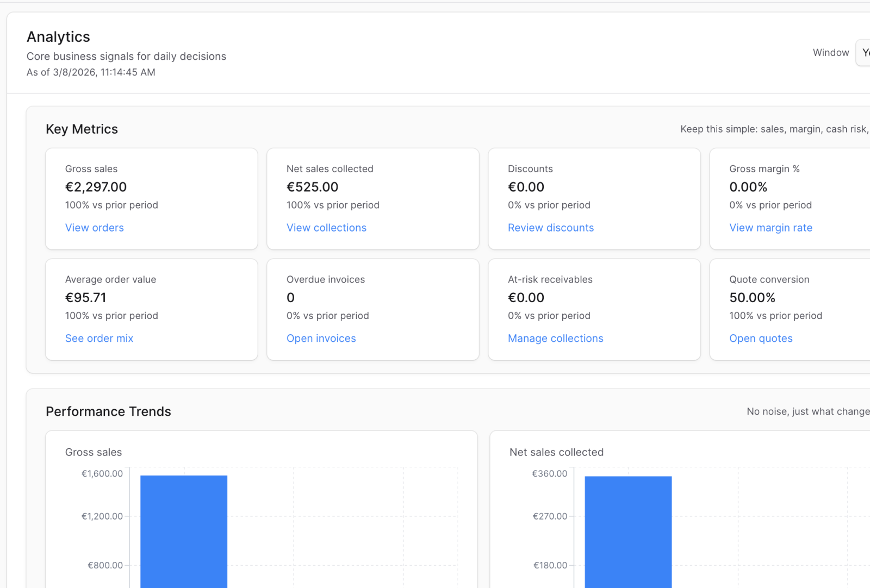Open quotes from the Quote conversion card

point(761,338)
